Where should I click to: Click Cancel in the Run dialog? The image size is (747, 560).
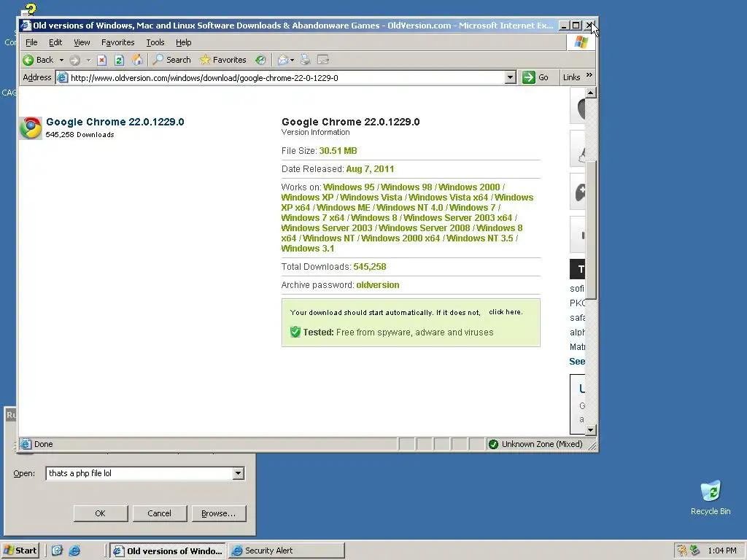pos(159,513)
